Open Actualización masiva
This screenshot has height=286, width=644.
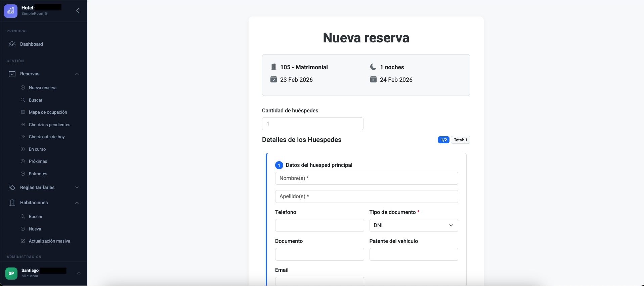click(x=49, y=241)
